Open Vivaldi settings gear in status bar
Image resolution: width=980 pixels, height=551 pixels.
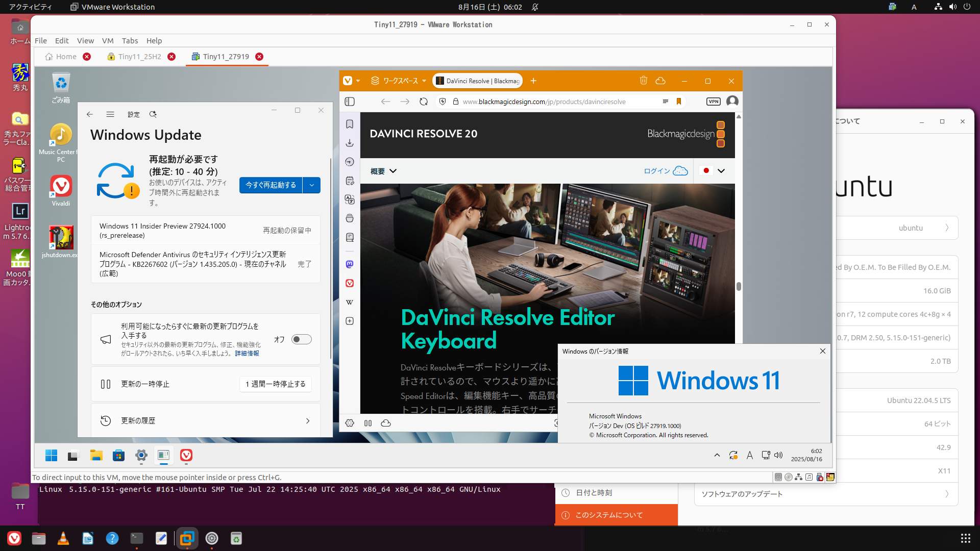point(350,423)
